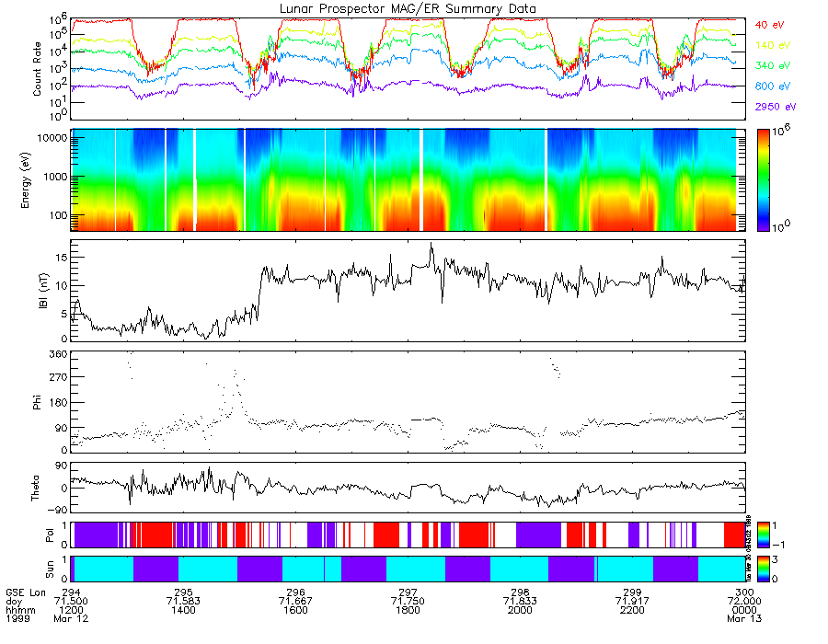Click the '71.917' day-of-year label

coord(632,602)
